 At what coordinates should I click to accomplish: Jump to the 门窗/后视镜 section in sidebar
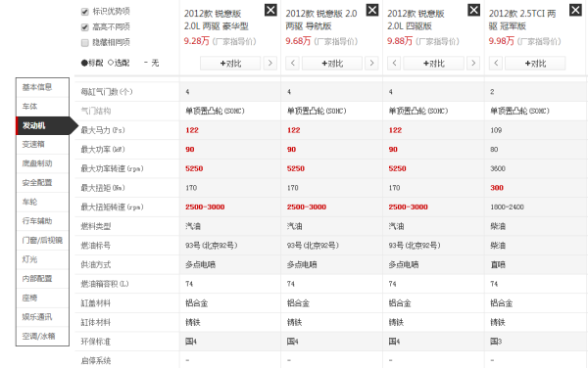(42, 241)
